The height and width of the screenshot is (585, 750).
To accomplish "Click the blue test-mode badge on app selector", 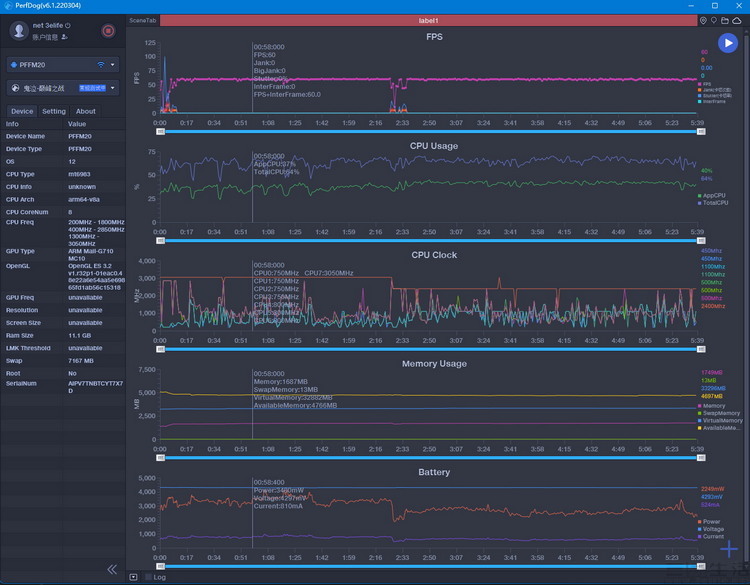I will tap(92, 88).
